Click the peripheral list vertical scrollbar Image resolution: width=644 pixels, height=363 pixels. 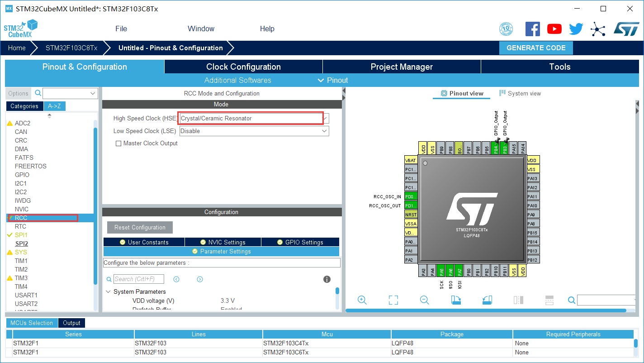coord(95,206)
